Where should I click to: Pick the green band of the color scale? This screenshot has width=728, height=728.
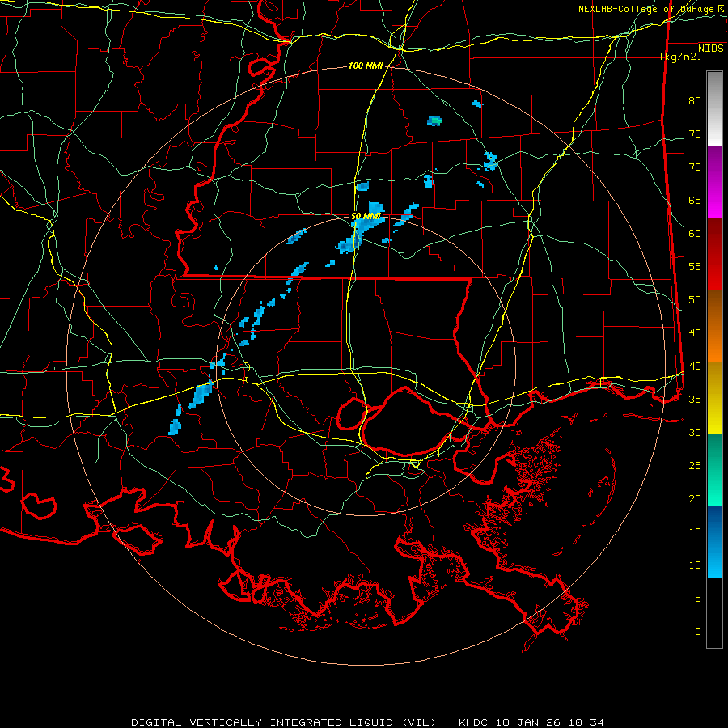tap(714, 470)
